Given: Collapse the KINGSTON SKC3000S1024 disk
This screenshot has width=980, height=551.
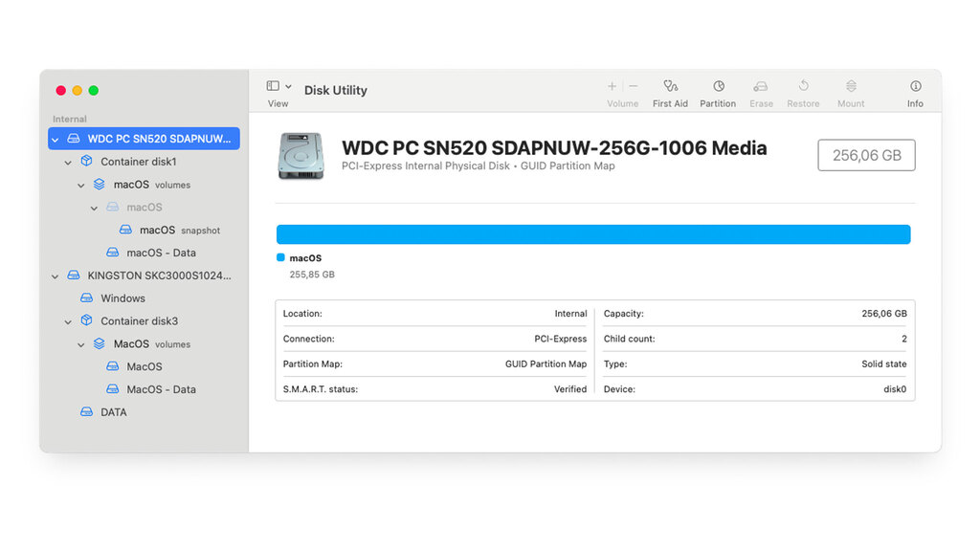Looking at the screenshot, I should 55,276.
